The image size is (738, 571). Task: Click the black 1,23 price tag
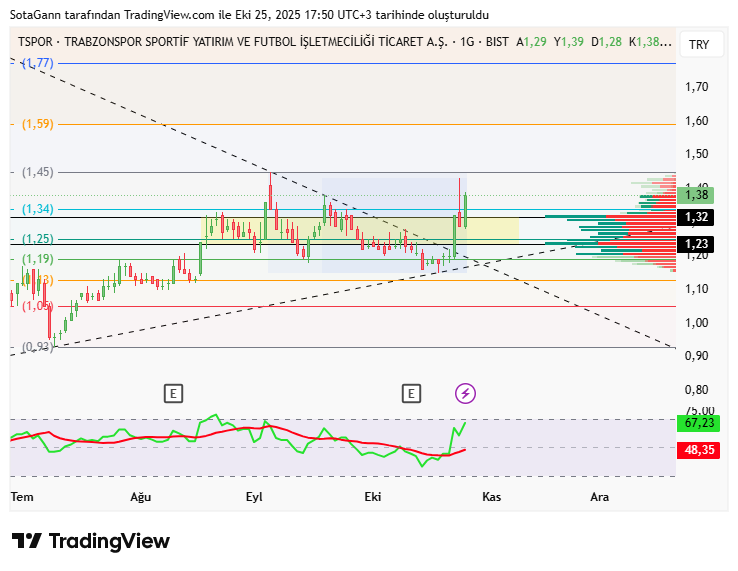coord(696,244)
